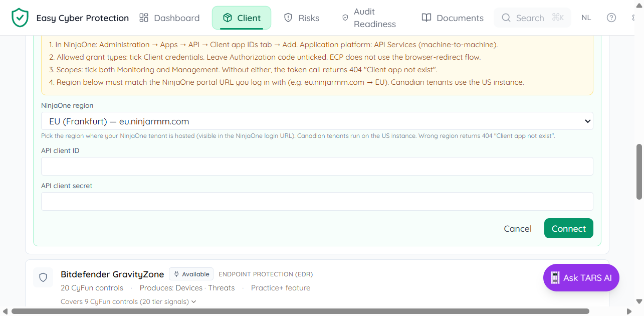Expand Covers 9 CyFun controls details
Viewport: 644px width, 316px height.
click(128, 301)
